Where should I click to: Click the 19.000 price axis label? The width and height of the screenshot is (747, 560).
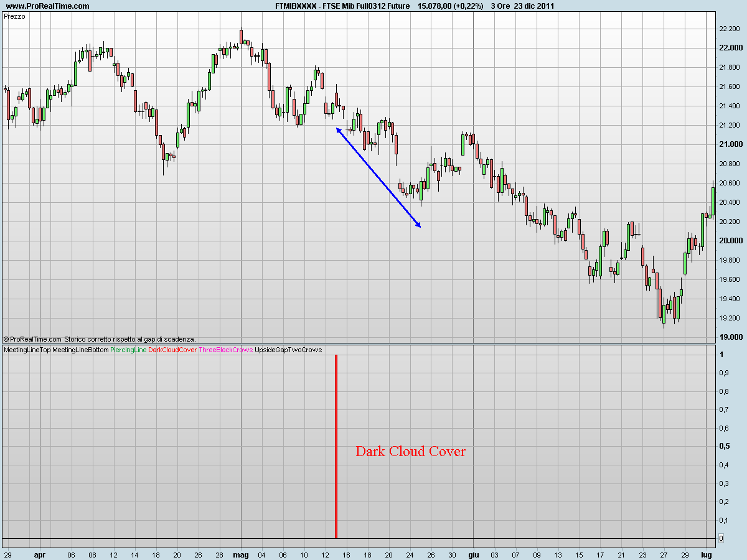coord(730,337)
